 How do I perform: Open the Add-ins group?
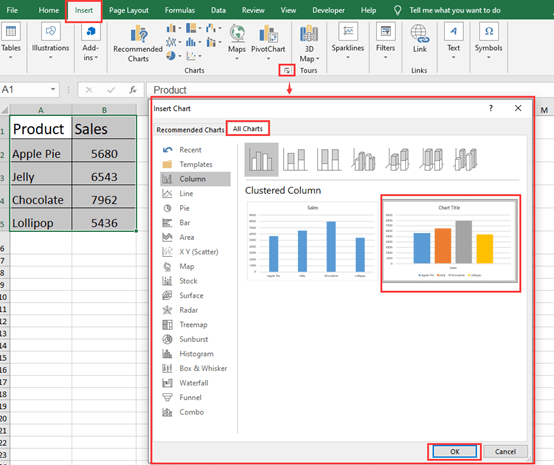(90, 42)
